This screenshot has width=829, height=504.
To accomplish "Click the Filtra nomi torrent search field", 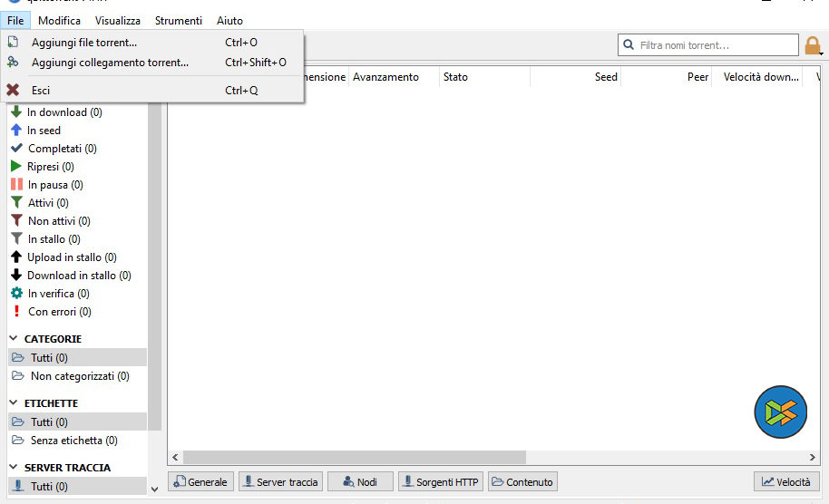I will (708, 45).
